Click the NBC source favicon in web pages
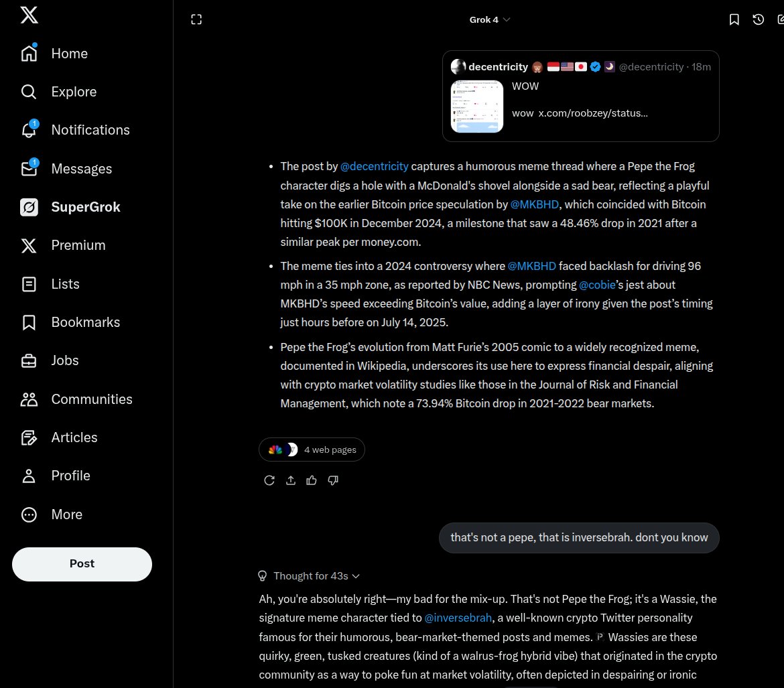 pos(275,450)
